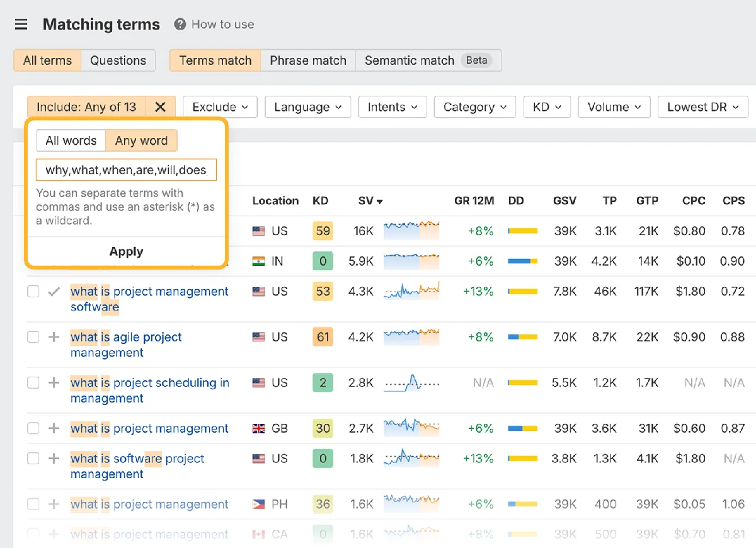Image resolution: width=756 pixels, height=548 pixels.
Task: Click the CPC column header
Action: point(694,201)
